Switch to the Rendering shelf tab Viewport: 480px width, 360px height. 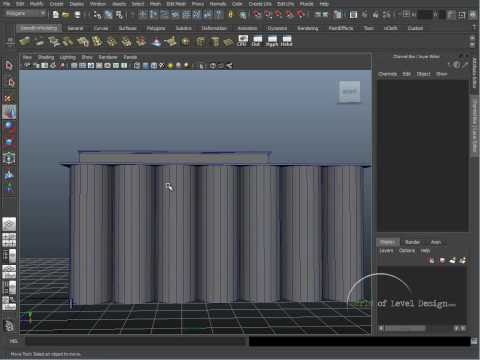coord(307,28)
